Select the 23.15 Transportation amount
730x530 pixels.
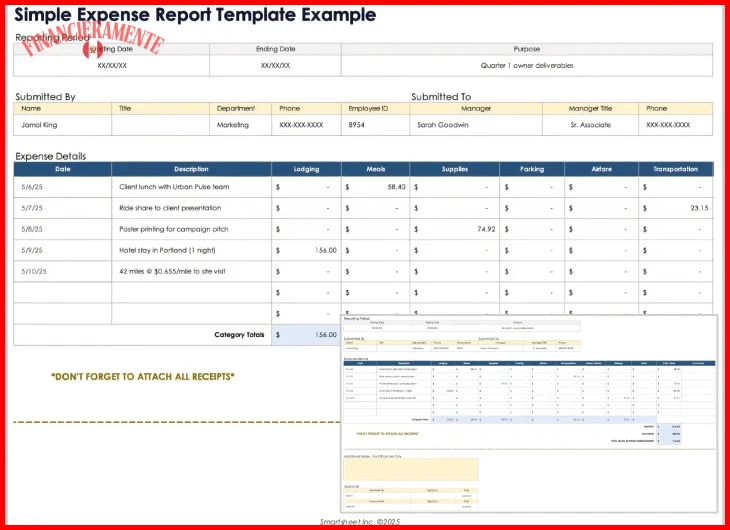coord(676,208)
